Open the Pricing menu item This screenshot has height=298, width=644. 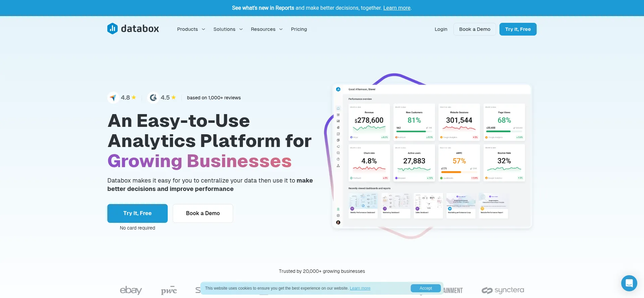[x=299, y=30]
